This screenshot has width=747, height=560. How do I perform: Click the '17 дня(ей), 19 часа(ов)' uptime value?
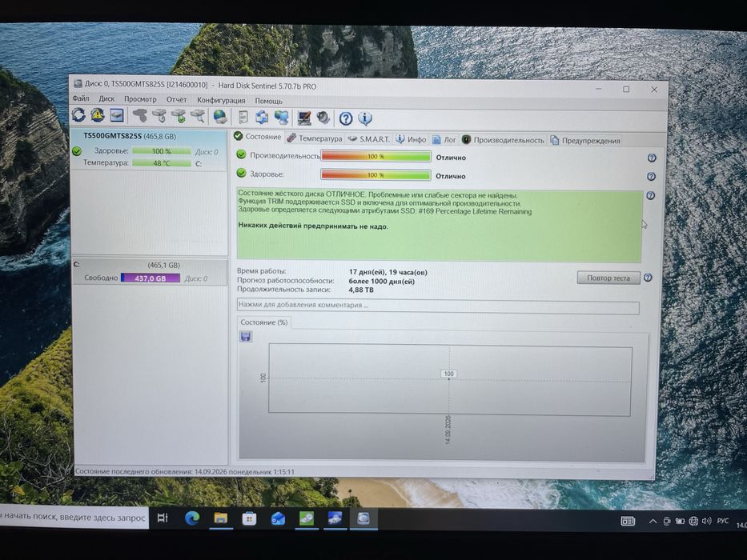pos(388,272)
